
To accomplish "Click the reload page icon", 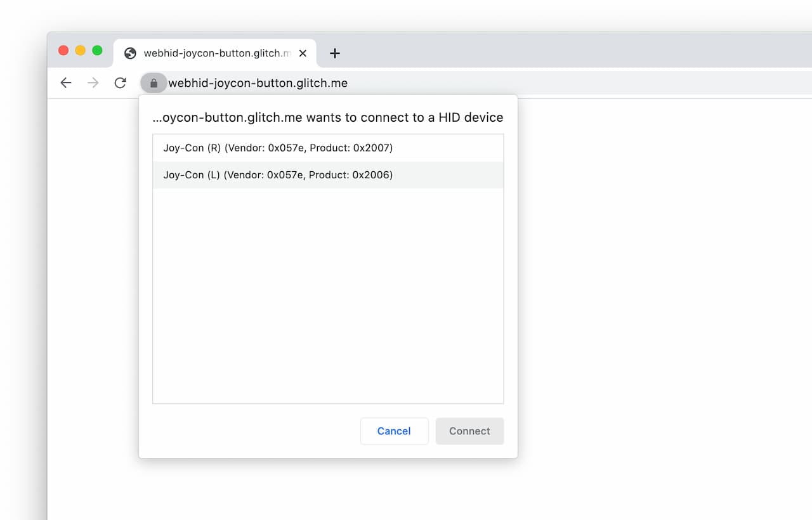I will pos(120,82).
